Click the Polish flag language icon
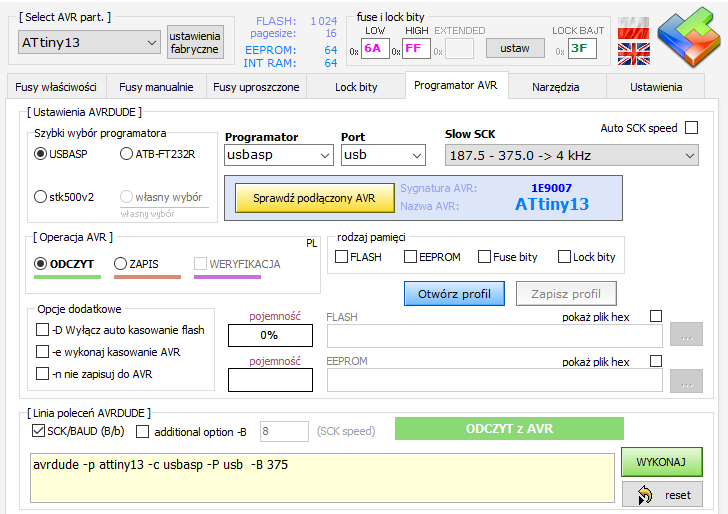 click(x=632, y=26)
